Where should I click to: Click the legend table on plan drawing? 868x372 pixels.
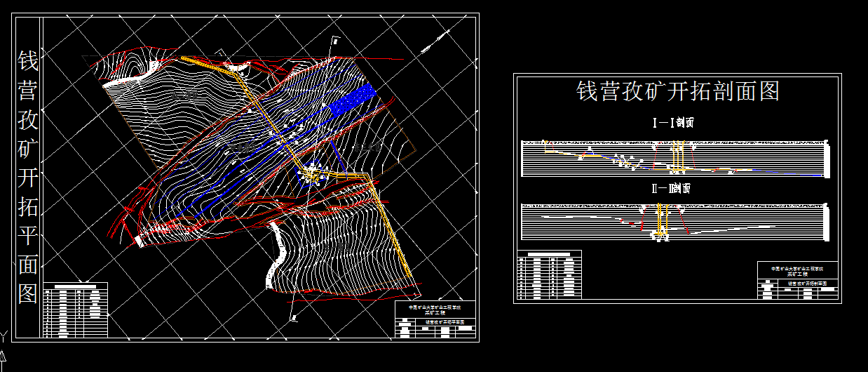(x=76, y=310)
